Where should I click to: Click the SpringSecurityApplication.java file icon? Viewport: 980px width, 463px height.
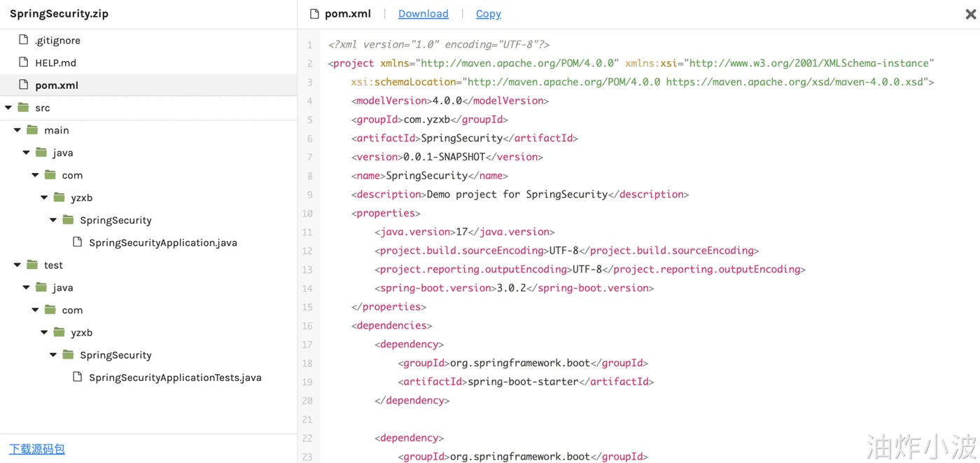(x=77, y=242)
